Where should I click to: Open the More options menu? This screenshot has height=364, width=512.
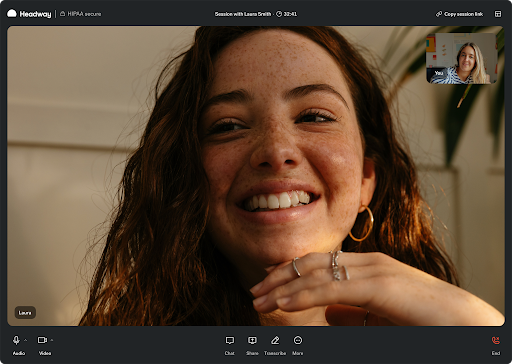click(x=298, y=345)
